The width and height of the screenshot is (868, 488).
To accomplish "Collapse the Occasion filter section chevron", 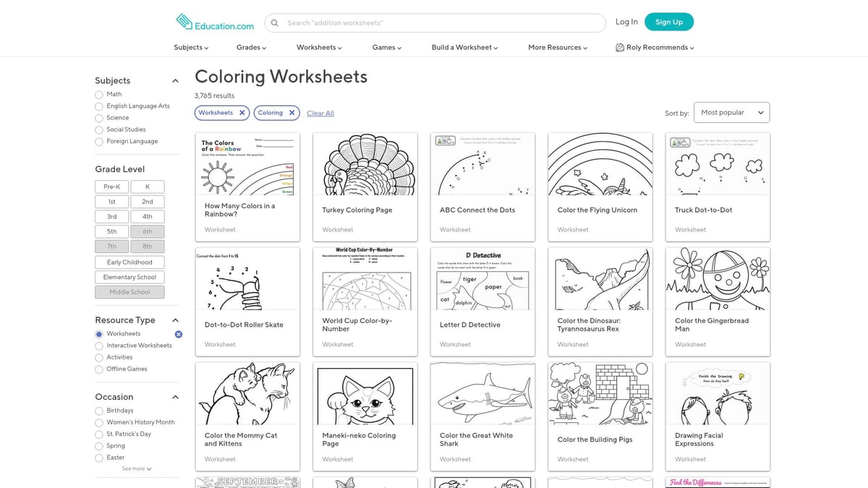I will coord(174,396).
